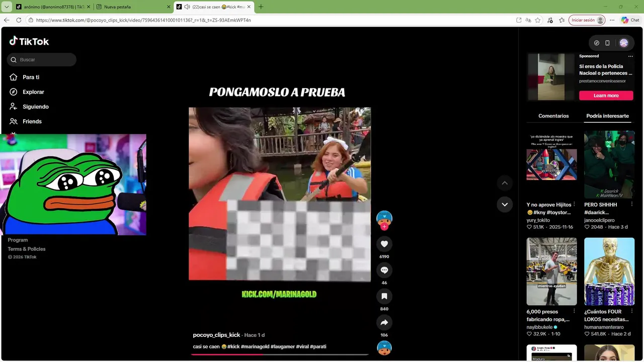644x362 pixels.
Task: Click the Iniciar sesión button
Action: 587,20
